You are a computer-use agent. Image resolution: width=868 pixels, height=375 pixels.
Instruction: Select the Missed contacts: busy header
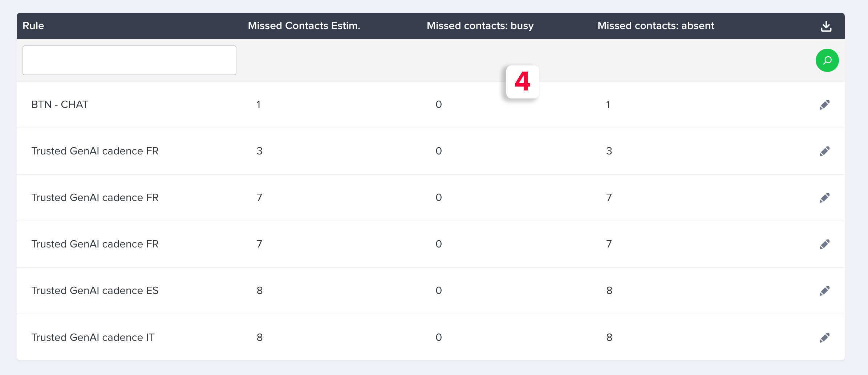click(x=480, y=26)
